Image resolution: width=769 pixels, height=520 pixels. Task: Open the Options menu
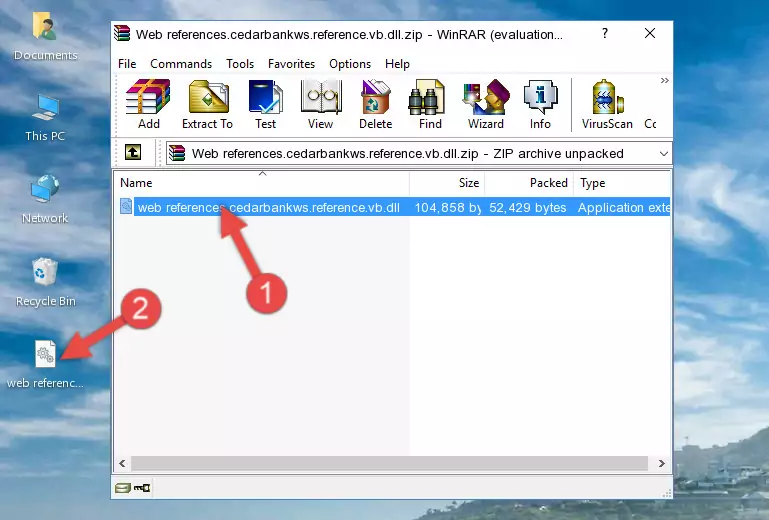tap(350, 64)
